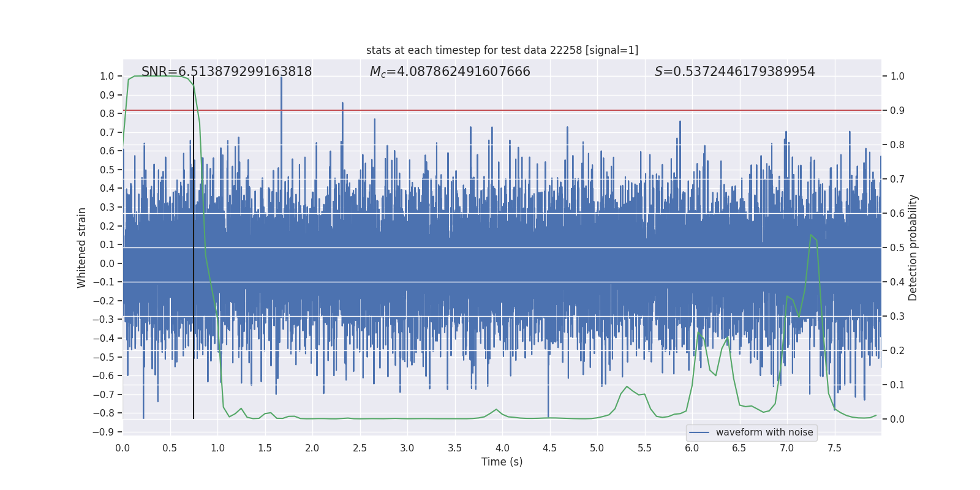Click the green curve peak near 7.25 seconds
The width and height of the screenshot is (980, 490).
[x=811, y=235]
